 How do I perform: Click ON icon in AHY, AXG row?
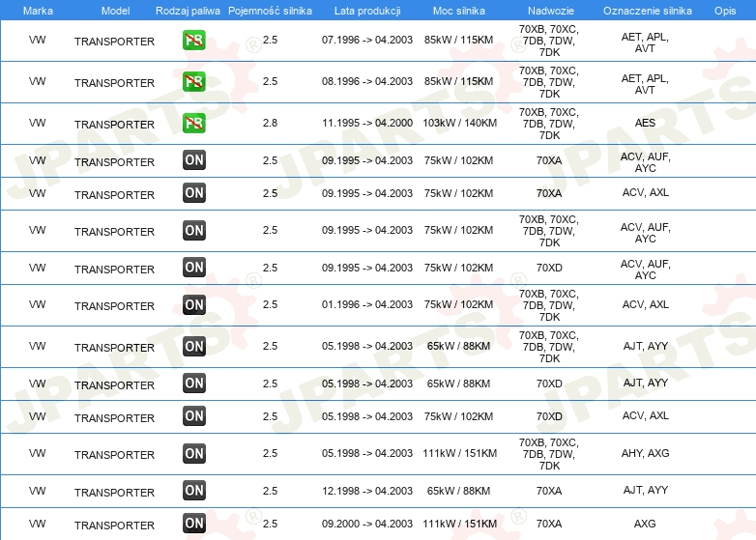[193, 453]
